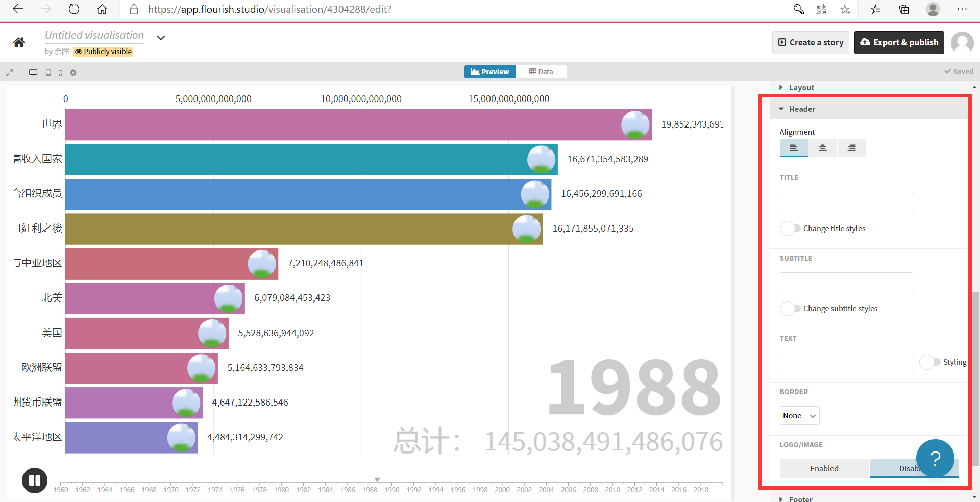
Task: Collapse the Header settings section
Action: coord(869,109)
